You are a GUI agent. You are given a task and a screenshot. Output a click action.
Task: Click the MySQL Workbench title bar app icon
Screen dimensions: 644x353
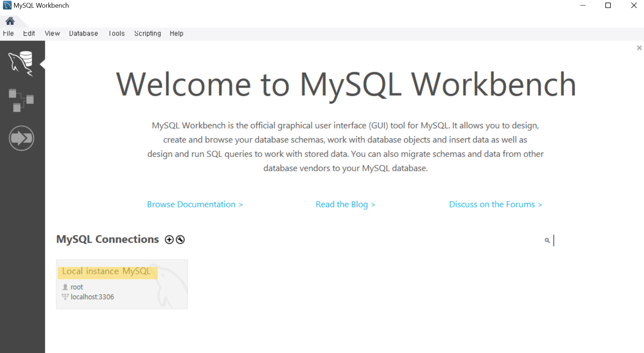[x=7, y=5]
